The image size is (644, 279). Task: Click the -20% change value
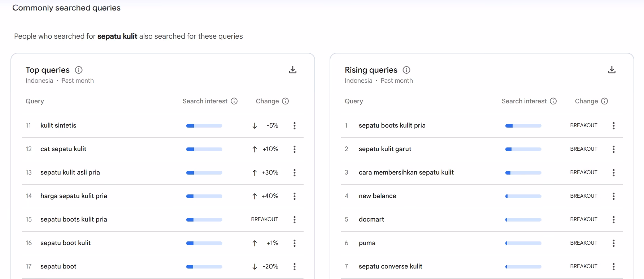pos(270,266)
